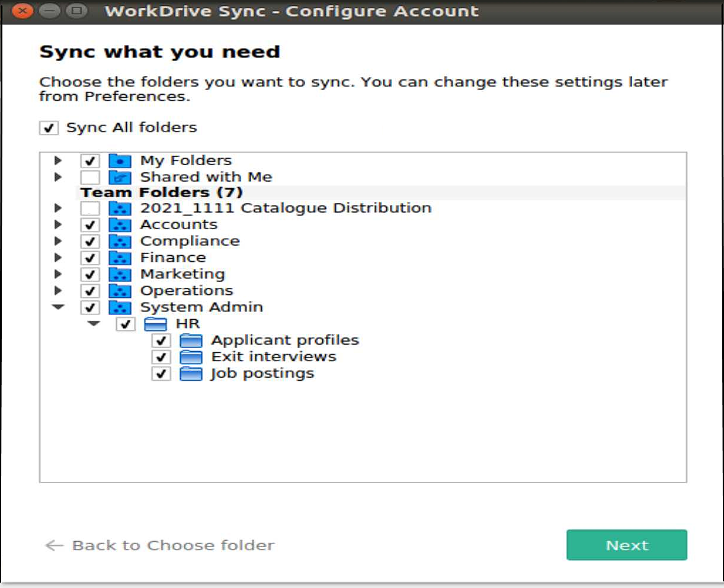This screenshot has height=588, width=724.
Task: Collapse the HR subfolder
Action: tap(94, 324)
